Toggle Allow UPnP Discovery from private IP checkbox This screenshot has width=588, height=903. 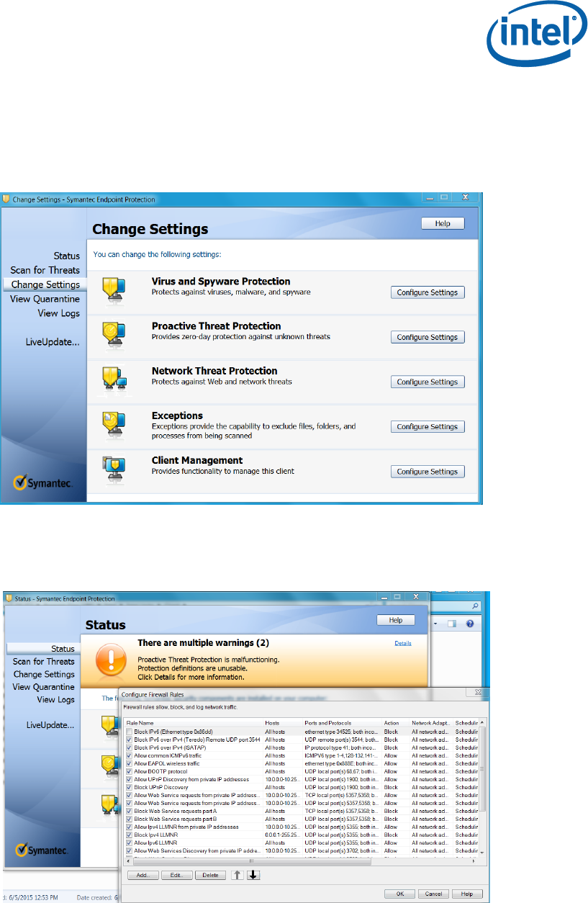tap(130, 779)
